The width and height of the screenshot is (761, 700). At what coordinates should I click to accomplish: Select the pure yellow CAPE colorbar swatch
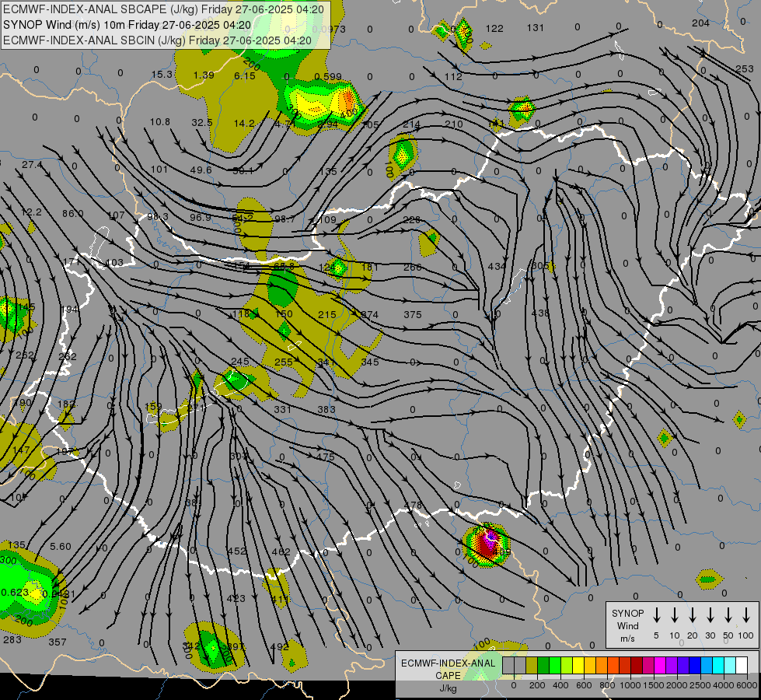pyautogui.click(x=578, y=665)
